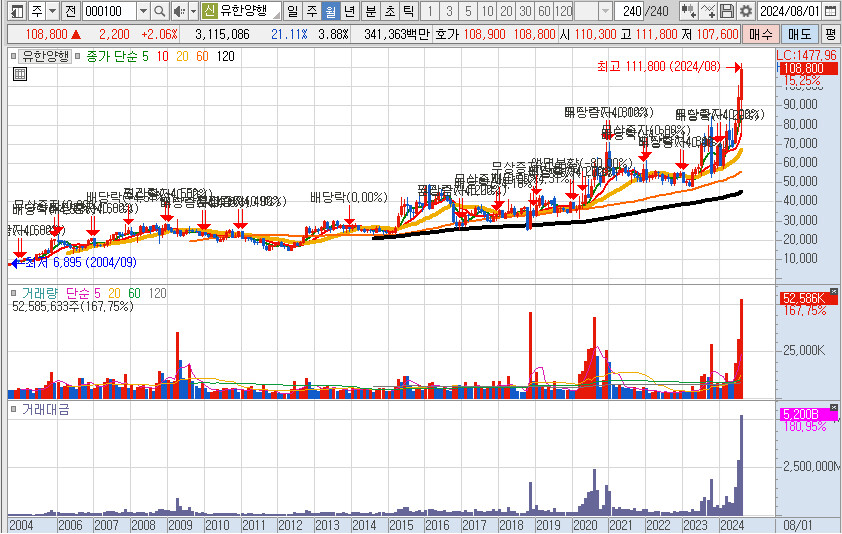Switch chart to yearly period 년
Screen dimensions: 842x534
(348, 11)
